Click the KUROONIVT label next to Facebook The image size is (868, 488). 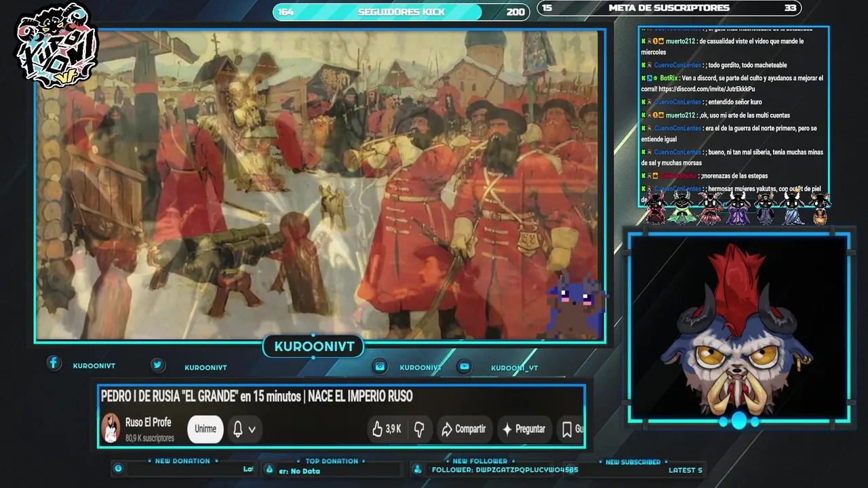tap(94, 366)
